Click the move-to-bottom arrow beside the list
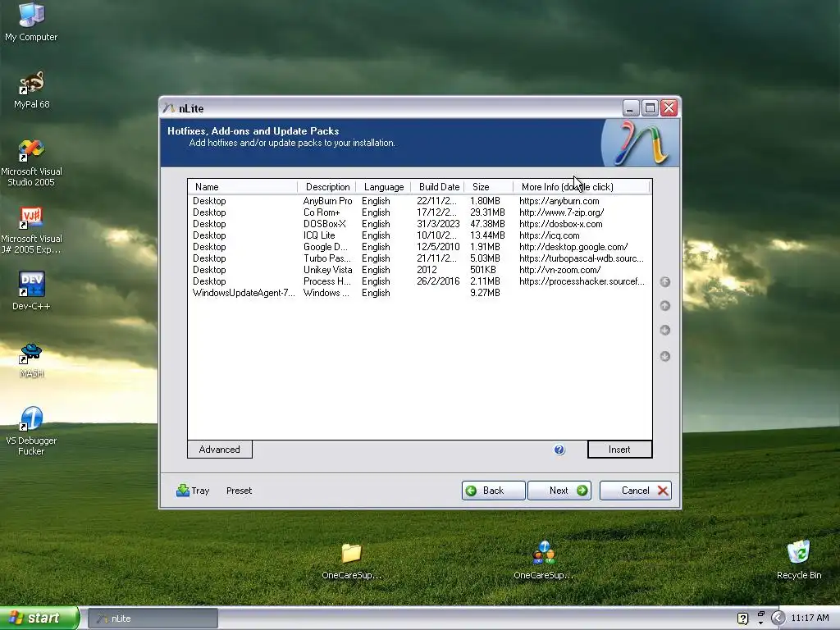This screenshot has width=840, height=630. point(664,356)
